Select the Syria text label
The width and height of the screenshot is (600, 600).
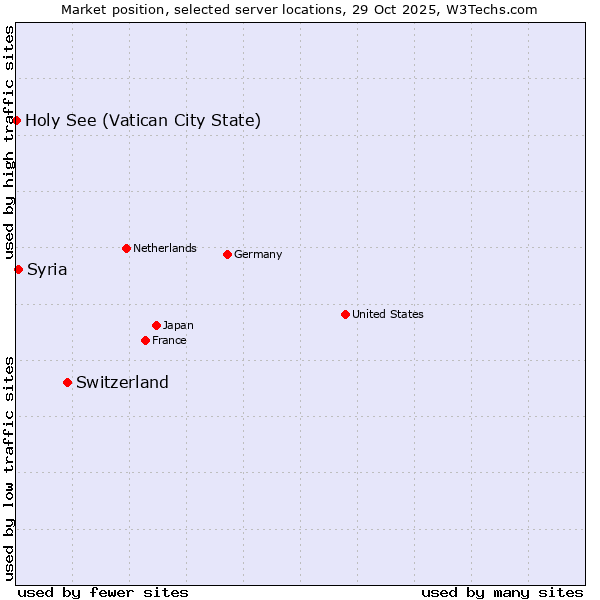tap(47, 270)
